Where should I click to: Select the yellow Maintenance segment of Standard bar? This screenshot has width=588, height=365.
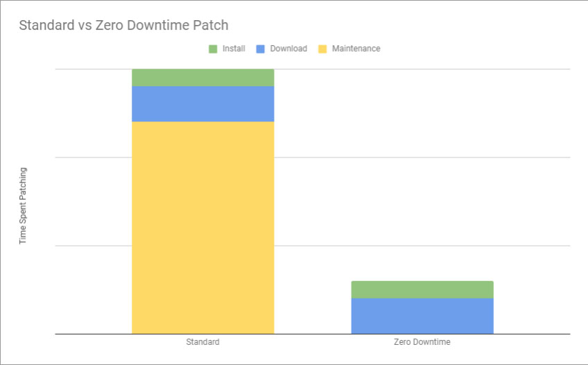point(202,228)
